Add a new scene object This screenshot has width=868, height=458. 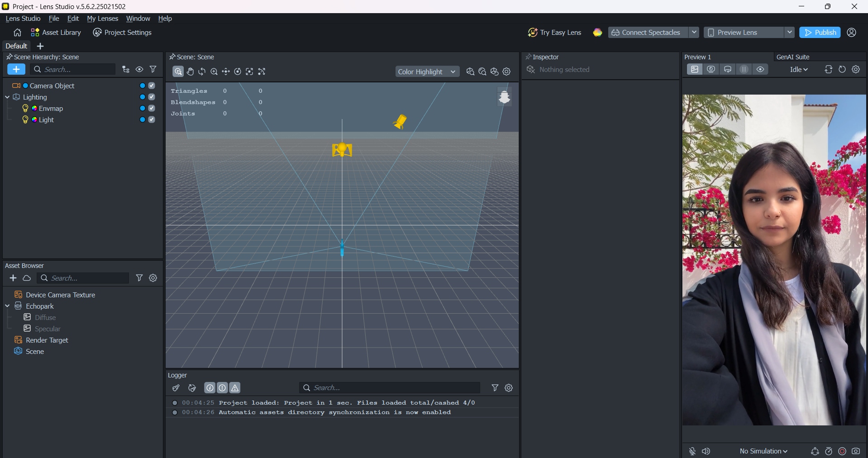pyautogui.click(x=16, y=69)
